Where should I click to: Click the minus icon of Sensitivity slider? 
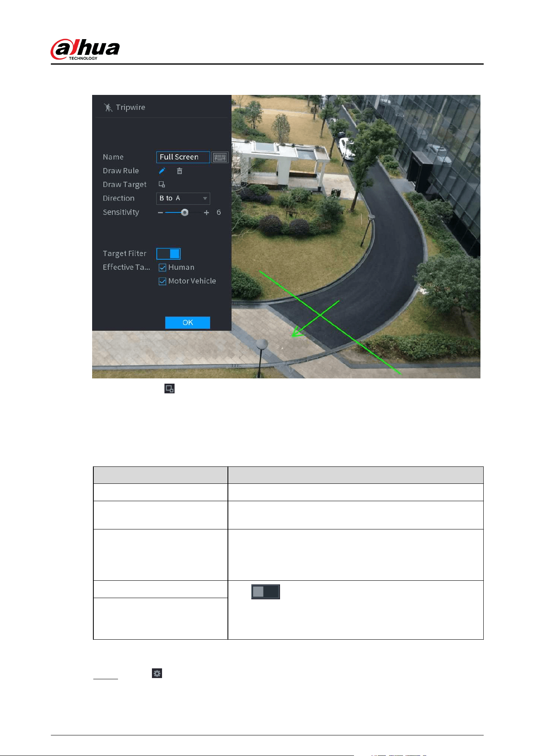(160, 212)
